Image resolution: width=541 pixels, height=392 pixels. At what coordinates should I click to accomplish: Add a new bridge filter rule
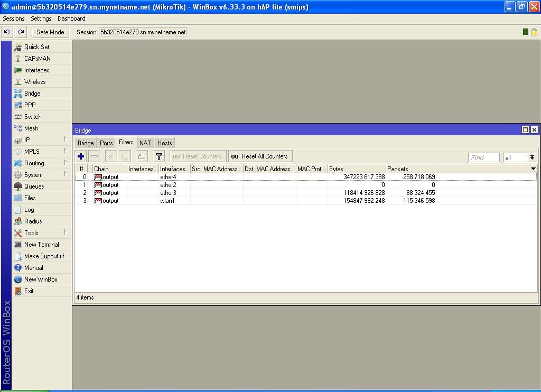[x=81, y=156]
